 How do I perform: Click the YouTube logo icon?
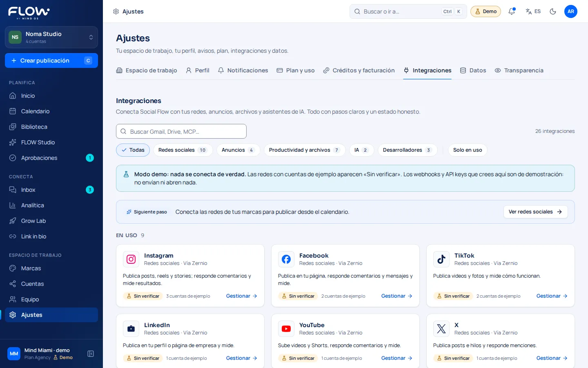(286, 329)
